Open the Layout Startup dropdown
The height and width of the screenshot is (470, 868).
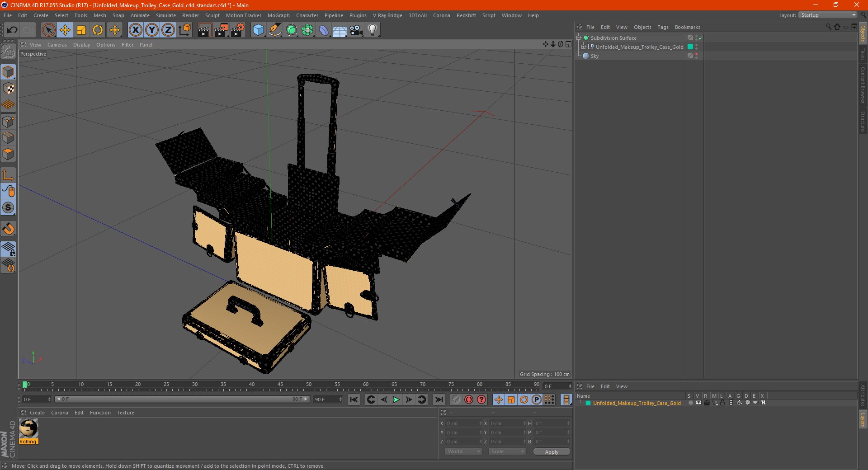[x=828, y=15]
